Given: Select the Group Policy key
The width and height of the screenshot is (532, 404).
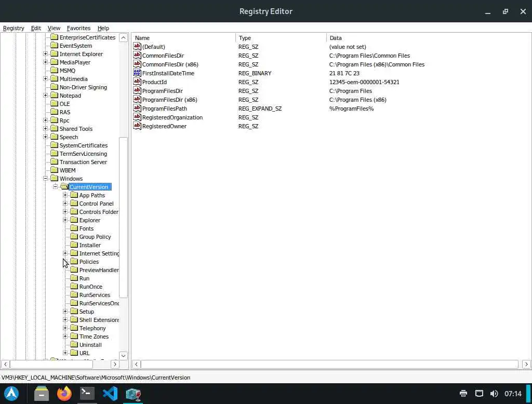Looking at the screenshot, I should pos(95,237).
